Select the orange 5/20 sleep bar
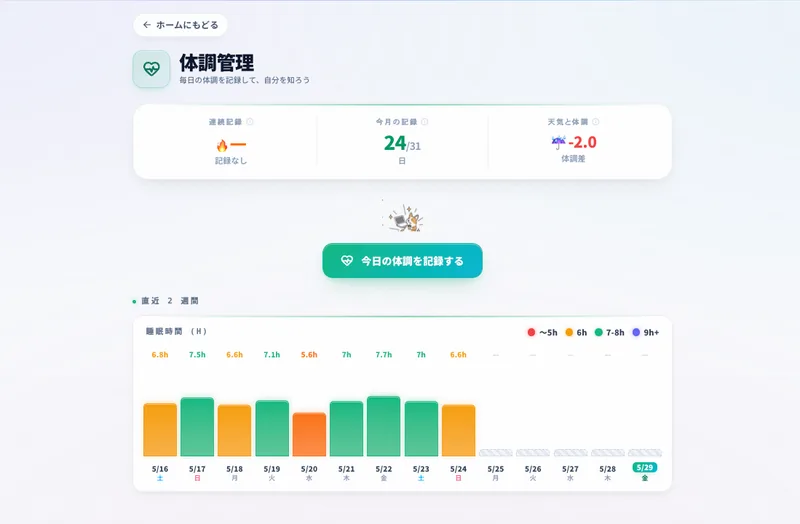This screenshot has height=524, width=800. 309,434
